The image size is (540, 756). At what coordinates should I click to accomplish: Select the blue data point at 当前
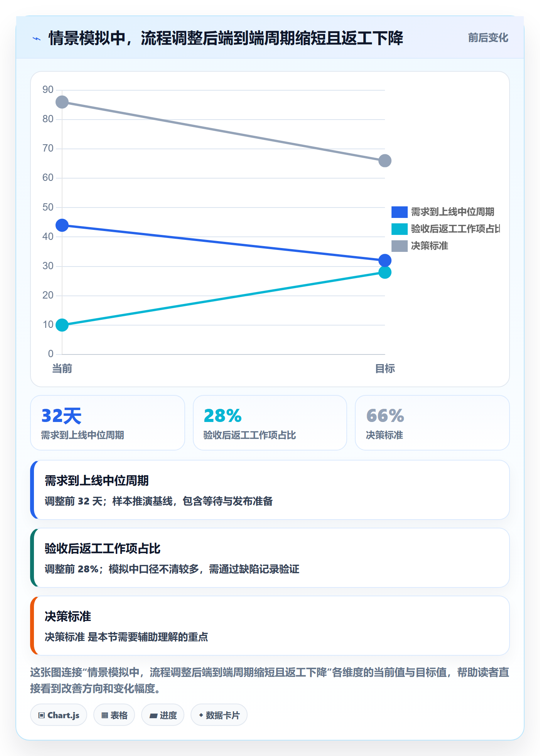62,225
